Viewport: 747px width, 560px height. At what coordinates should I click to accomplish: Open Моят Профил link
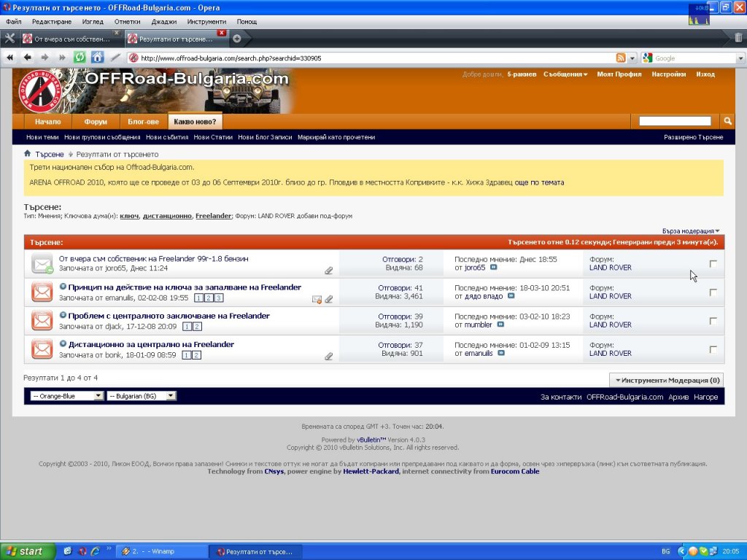coord(619,74)
